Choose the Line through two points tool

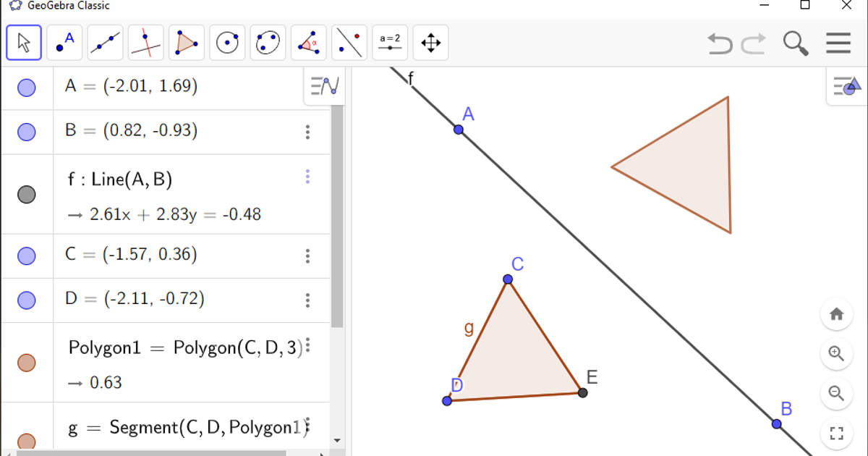tap(105, 43)
